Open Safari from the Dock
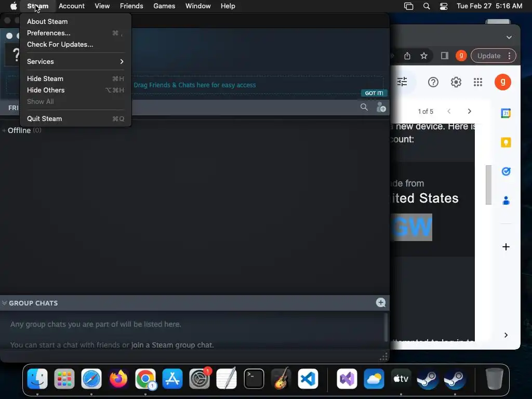The width and height of the screenshot is (532, 399). pos(91,379)
